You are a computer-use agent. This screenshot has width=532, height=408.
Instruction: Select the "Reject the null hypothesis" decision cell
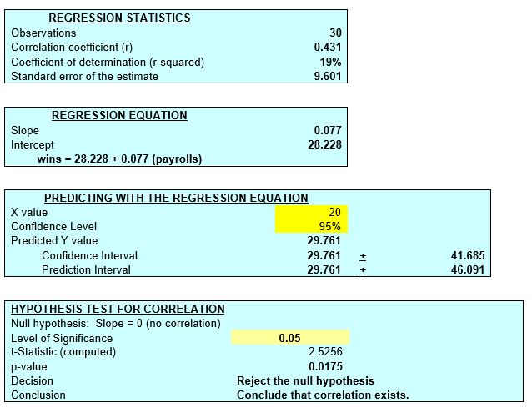[x=305, y=381]
